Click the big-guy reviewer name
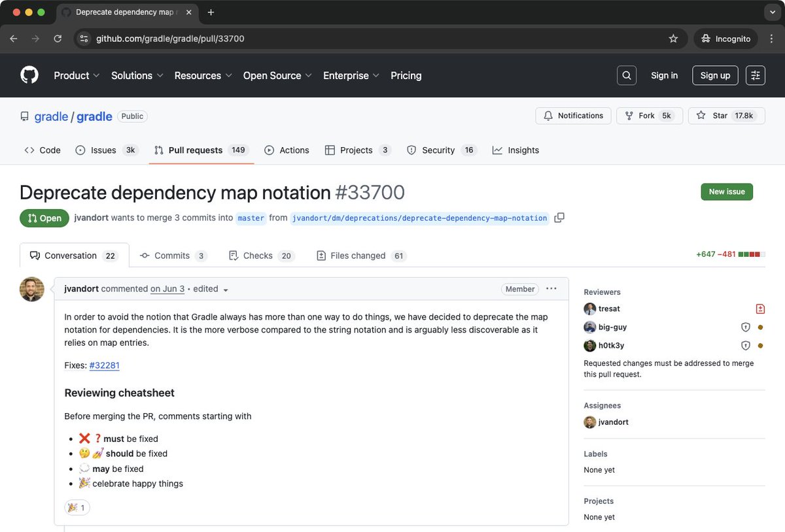This screenshot has width=785, height=532. click(613, 327)
